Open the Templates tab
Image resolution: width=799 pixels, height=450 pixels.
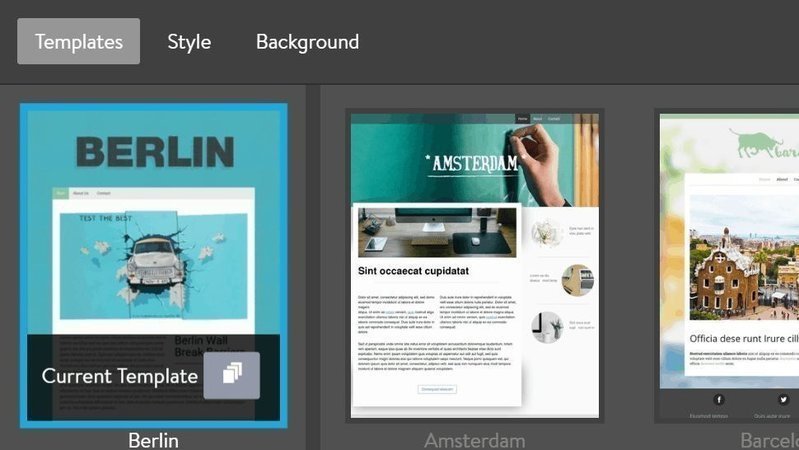pyautogui.click(x=78, y=42)
